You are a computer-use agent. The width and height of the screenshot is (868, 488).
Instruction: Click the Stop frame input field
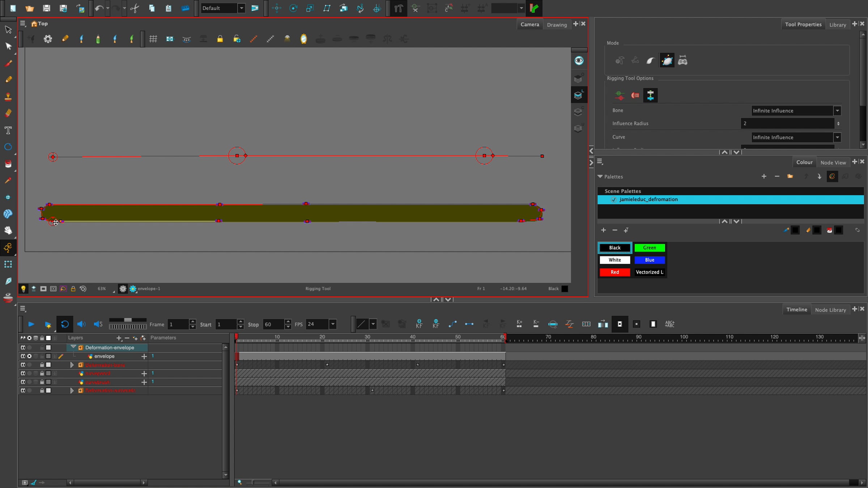click(x=273, y=324)
